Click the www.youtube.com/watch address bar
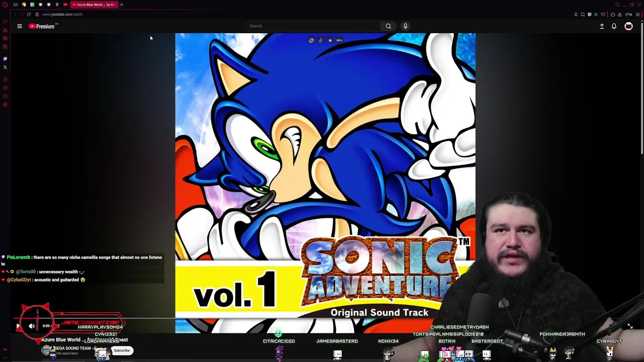The height and width of the screenshot is (362, 644). 62,14
